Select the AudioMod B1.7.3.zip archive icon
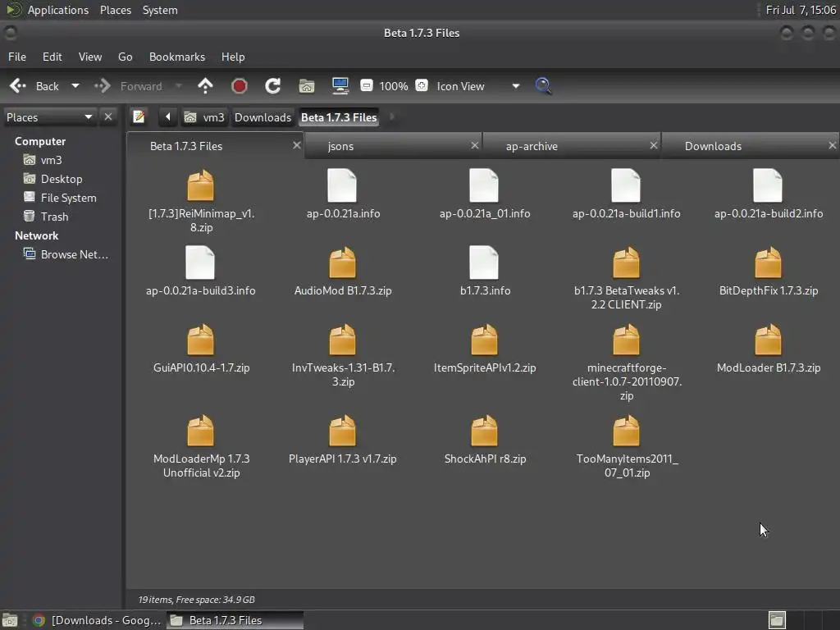840x630 pixels. click(x=342, y=262)
